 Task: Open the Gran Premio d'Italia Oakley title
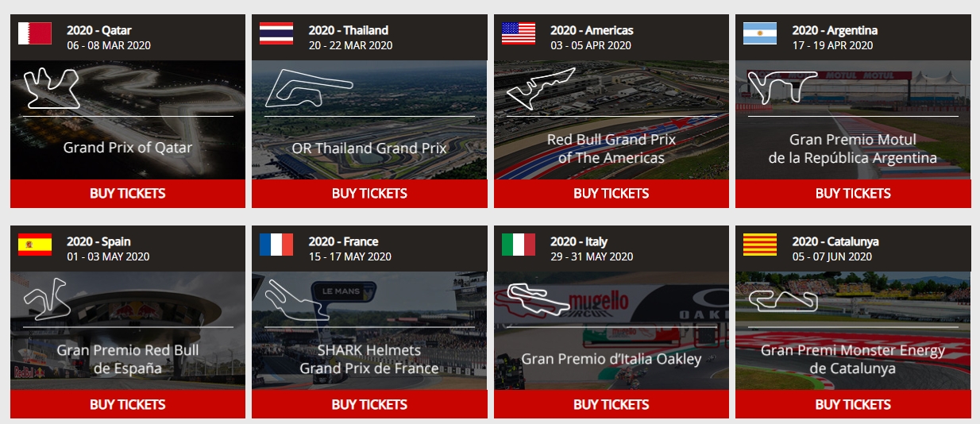click(612, 359)
